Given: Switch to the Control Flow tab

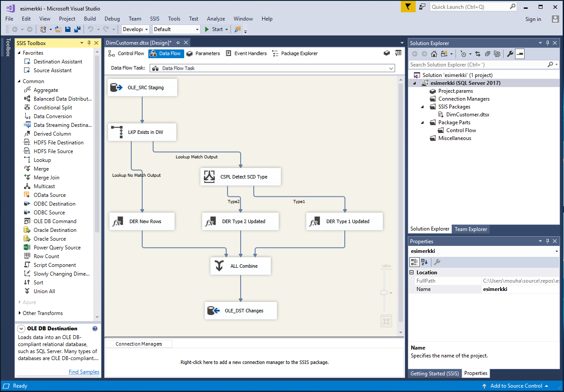Looking at the screenshot, I should [126, 53].
